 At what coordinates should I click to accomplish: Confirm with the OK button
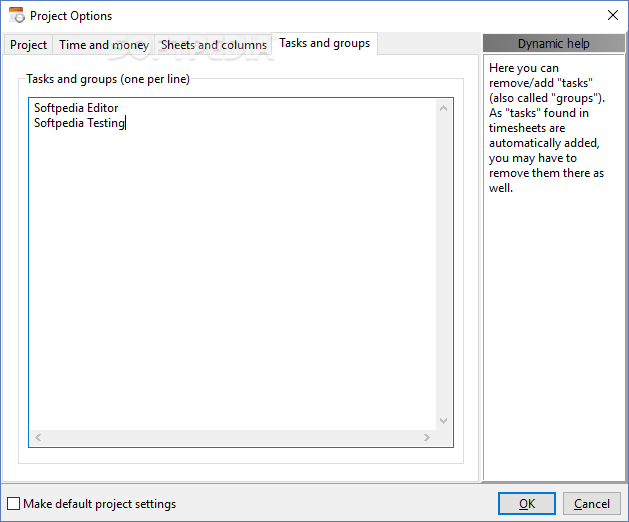pos(527,504)
